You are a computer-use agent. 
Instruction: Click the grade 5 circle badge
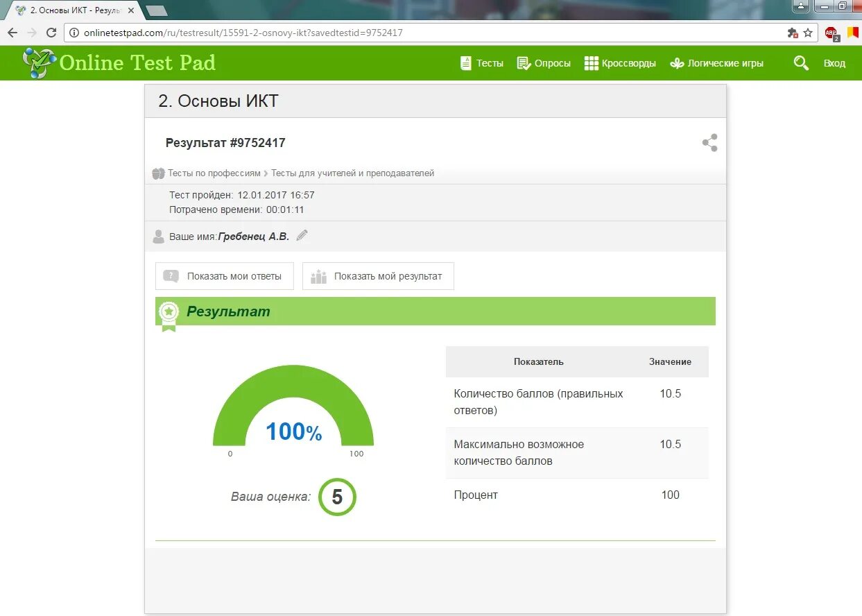[x=337, y=497]
